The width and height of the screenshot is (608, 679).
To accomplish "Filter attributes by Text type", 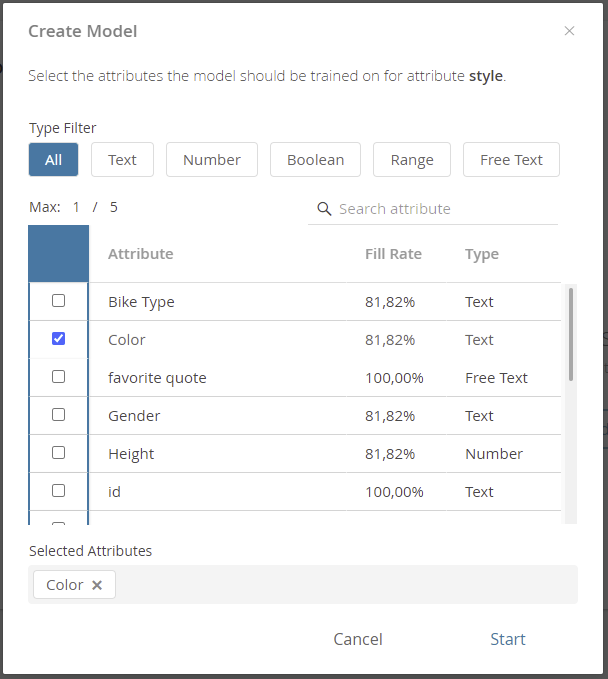I will (122, 160).
